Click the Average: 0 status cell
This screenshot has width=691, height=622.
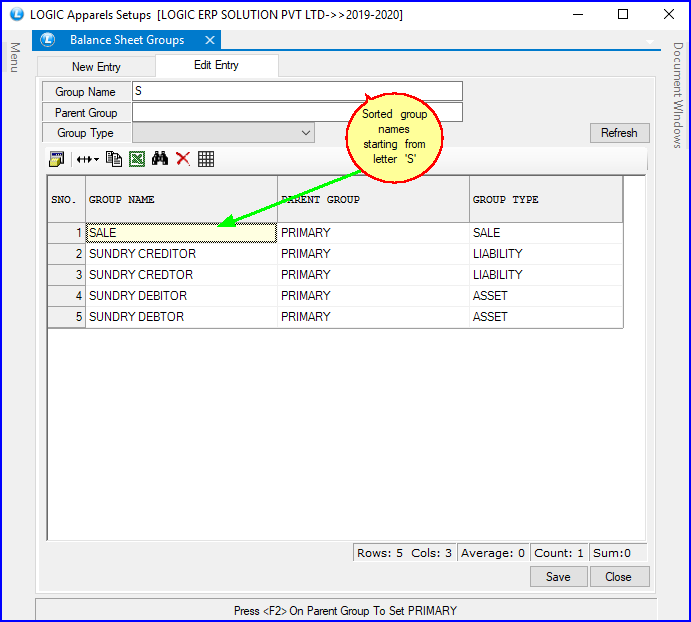point(493,553)
